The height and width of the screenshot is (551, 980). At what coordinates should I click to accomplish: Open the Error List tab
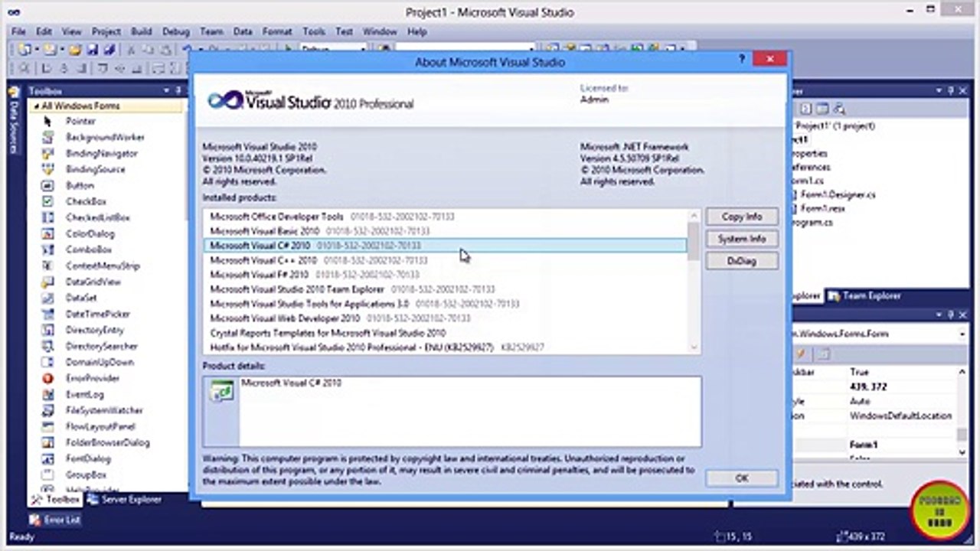coord(56,520)
